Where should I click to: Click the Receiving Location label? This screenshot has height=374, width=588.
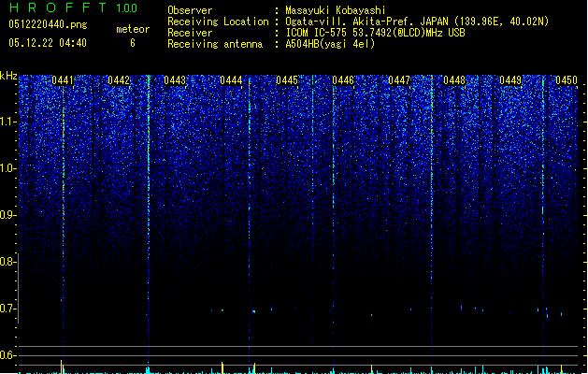(218, 22)
